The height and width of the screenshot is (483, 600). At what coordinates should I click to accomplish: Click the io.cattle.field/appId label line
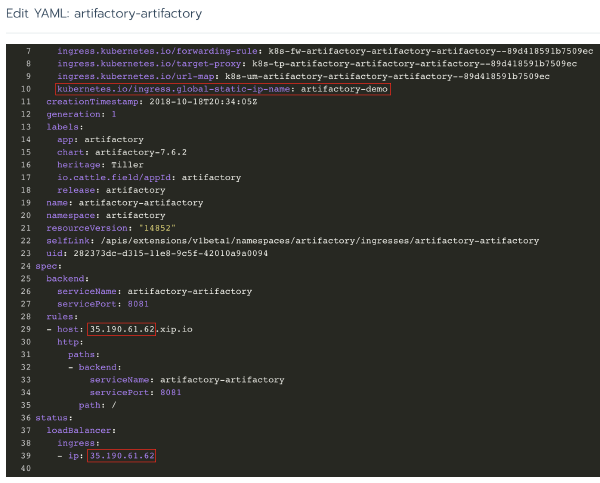click(x=148, y=177)
